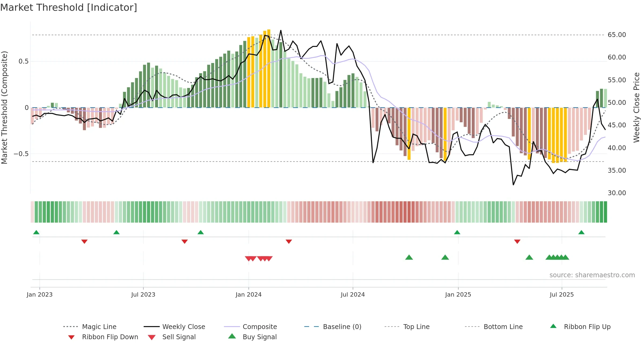The image size is (644, 362).
Task: Click the green triangle icon beside Ribbon Flip Up
Action: coord(553,326)
